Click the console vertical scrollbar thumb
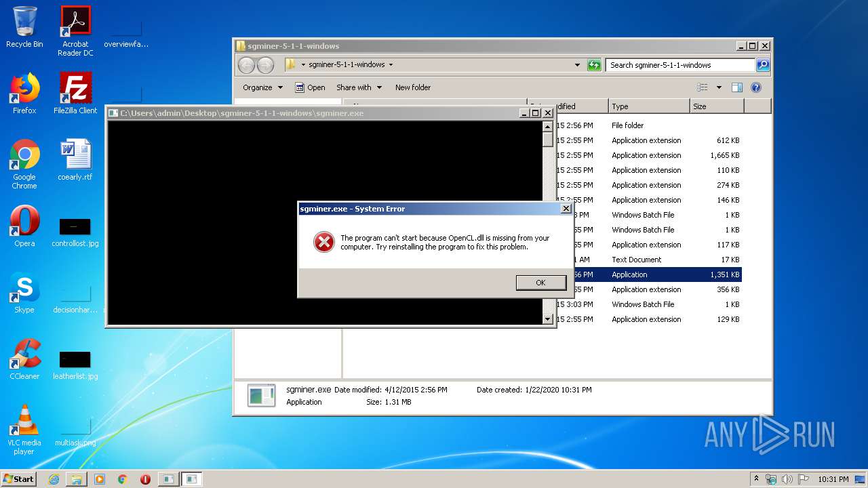 548,140
